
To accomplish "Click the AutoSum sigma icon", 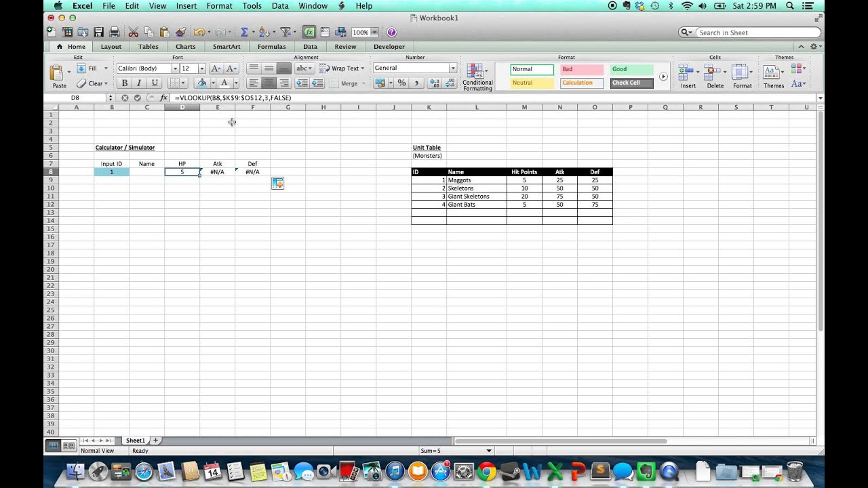I will tap(244, 32).
